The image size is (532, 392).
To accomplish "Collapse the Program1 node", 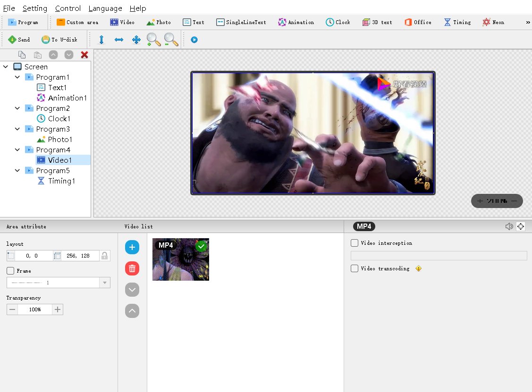I will (17, 77).
